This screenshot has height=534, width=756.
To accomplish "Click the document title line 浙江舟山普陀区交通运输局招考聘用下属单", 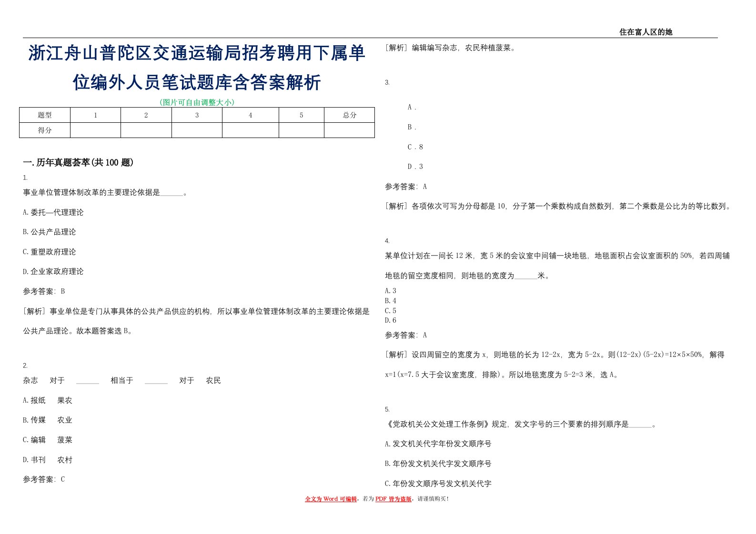I will click(x=197, y=53).
